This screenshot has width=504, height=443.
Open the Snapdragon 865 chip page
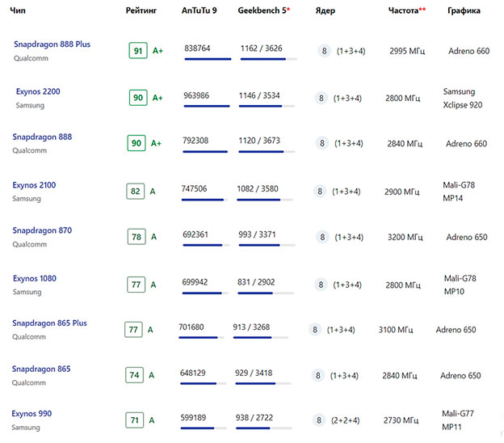41,369
